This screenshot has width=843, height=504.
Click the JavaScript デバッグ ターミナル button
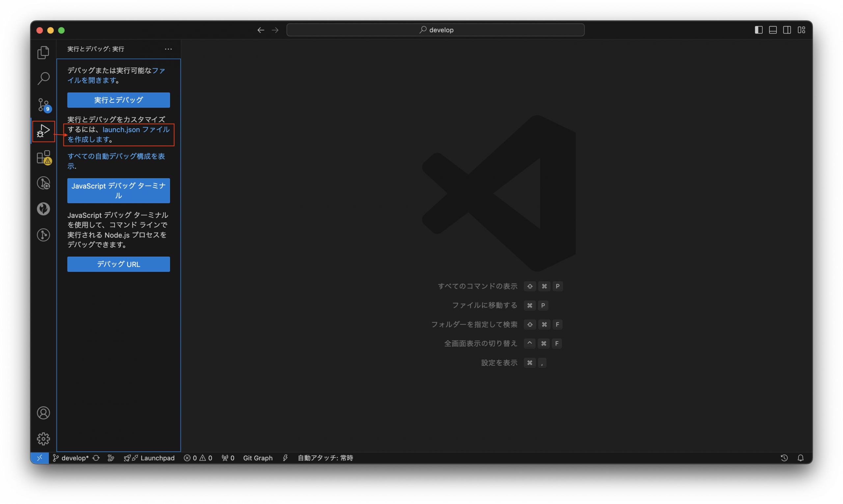119,190
